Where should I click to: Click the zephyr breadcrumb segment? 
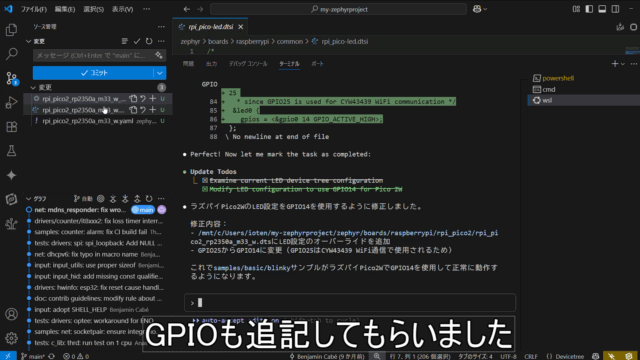point(191,41)
